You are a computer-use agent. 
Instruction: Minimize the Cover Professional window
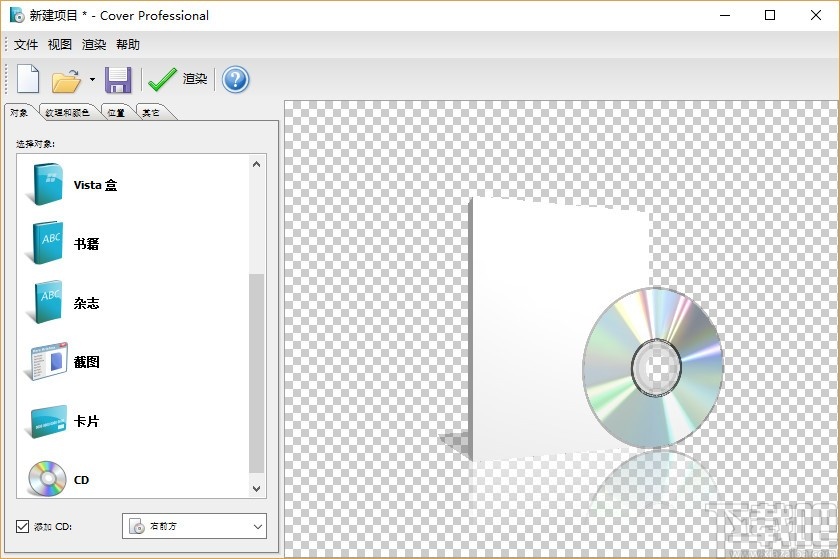[x=725, y=15]
